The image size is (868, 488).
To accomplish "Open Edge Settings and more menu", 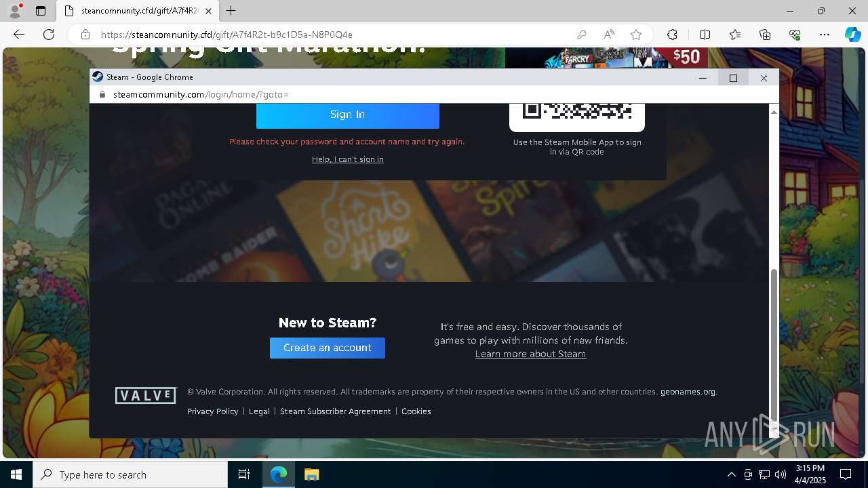I will point(825,35).
